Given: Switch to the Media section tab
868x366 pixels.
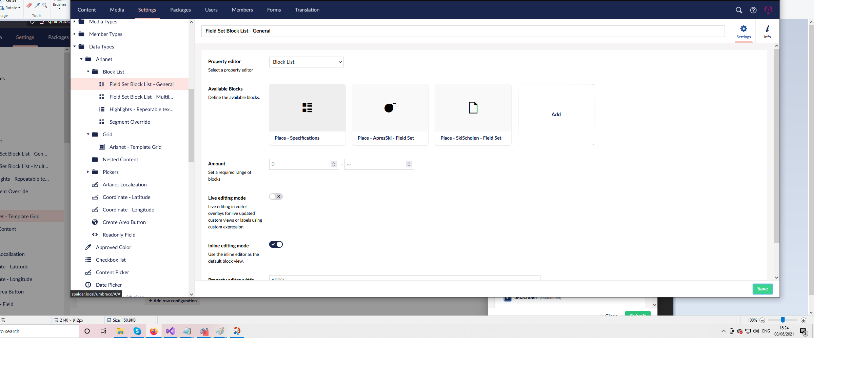Looking at the screenshot, I should click(117, 10).
